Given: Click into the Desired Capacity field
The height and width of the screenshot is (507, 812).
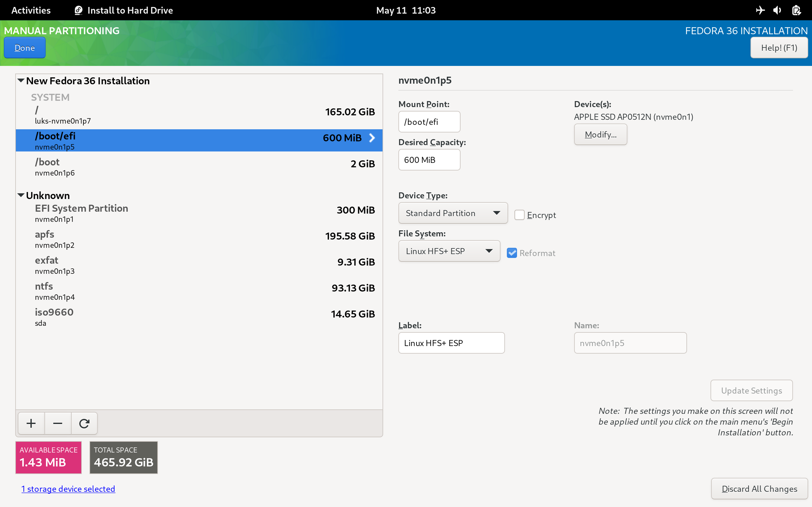Looking at the screenshot, I should coord(429,160).
